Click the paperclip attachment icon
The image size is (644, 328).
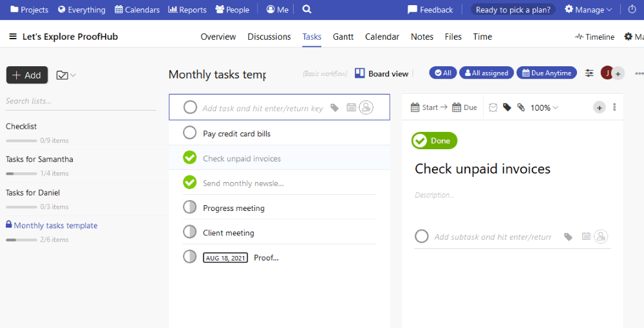tap(521, 107)
